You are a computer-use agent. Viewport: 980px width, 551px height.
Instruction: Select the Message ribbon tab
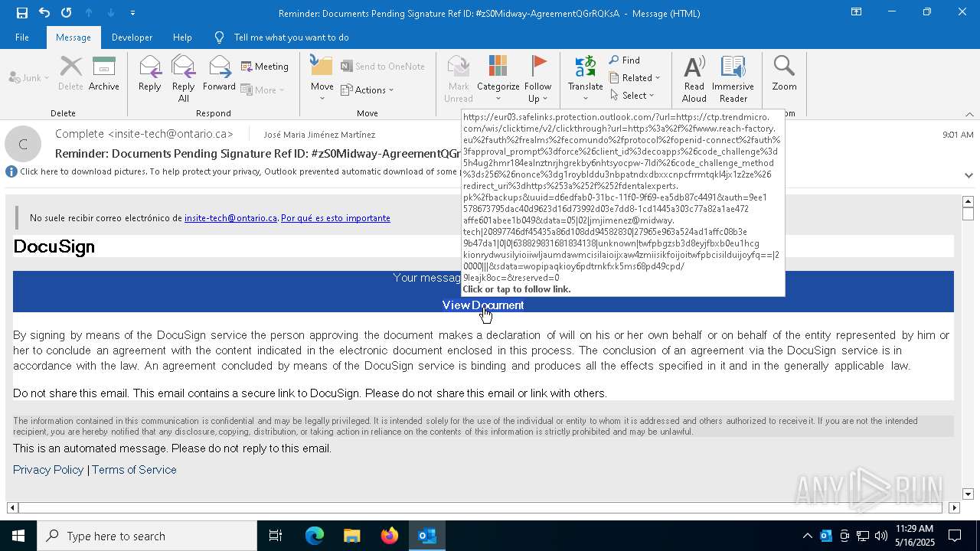tap(73, 37)
